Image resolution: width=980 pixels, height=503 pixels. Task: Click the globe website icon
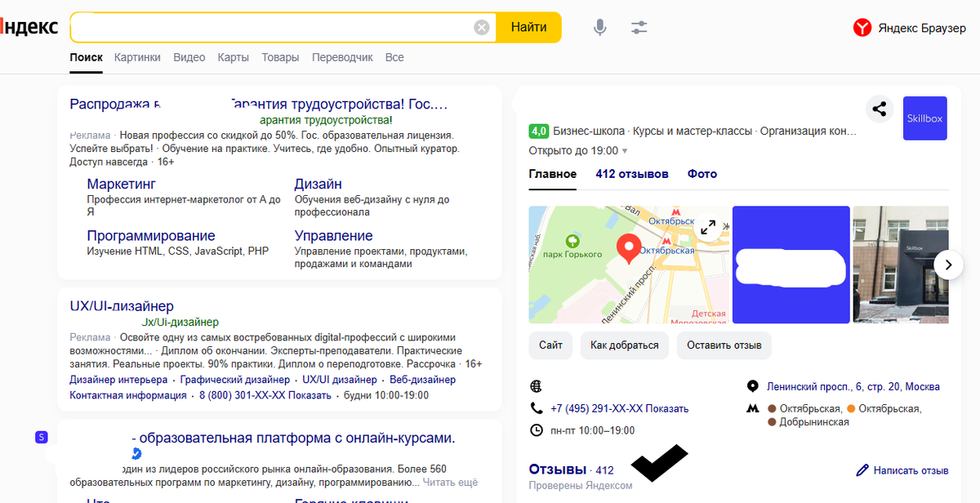(x=537, y=386)
